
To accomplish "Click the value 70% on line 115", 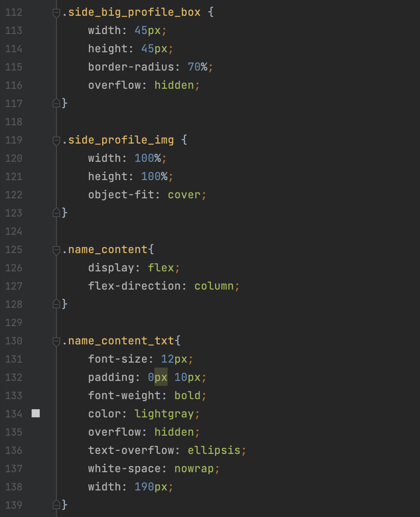I will pyautogui.click(x=198, y=67).
